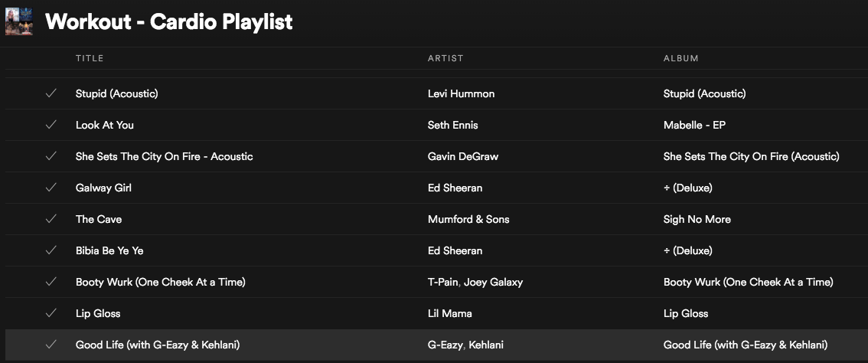868x363 pixels.
Task: Sort tracks by the TITLE column header
Action: pyautogui.click(x=90, y=58)
